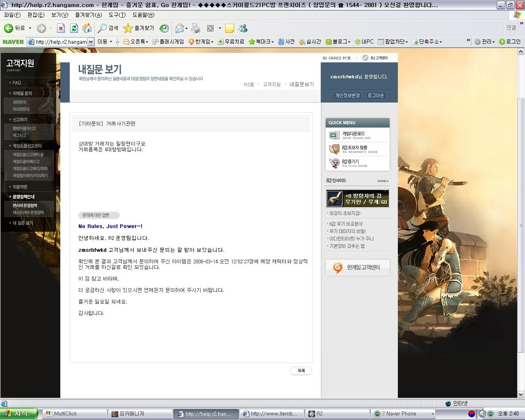Expand the 오픈톡 dropdown
The width and height of the screenshot is (525, 420).
(146, 42)
